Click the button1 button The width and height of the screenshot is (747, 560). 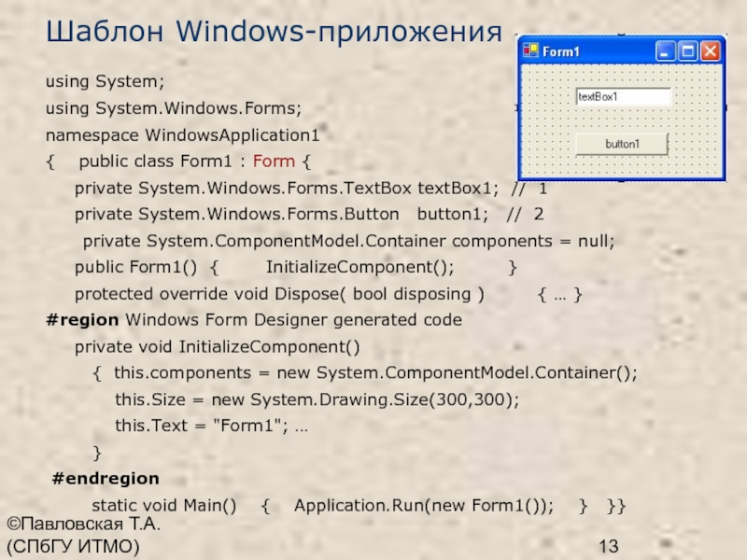622,144
